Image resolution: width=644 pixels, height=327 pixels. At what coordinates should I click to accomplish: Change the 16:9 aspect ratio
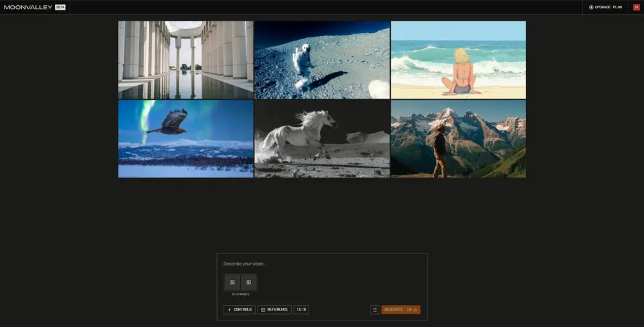(x=301, y=310)
